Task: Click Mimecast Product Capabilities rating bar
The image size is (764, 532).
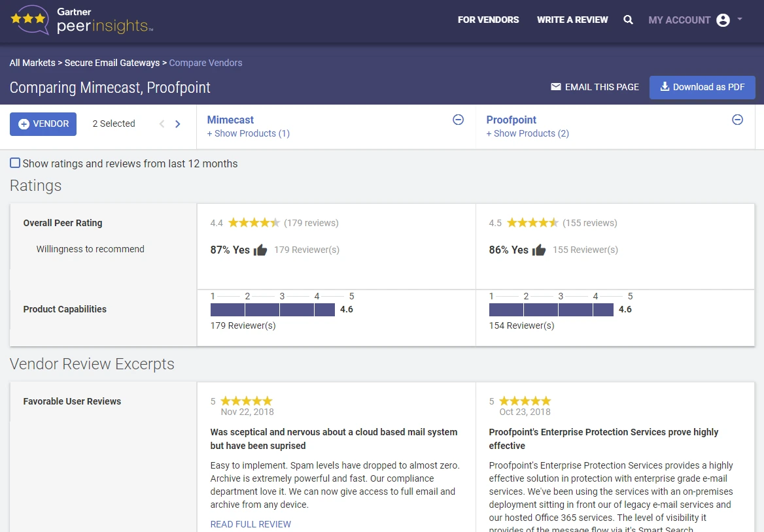Action: (272, 310)
